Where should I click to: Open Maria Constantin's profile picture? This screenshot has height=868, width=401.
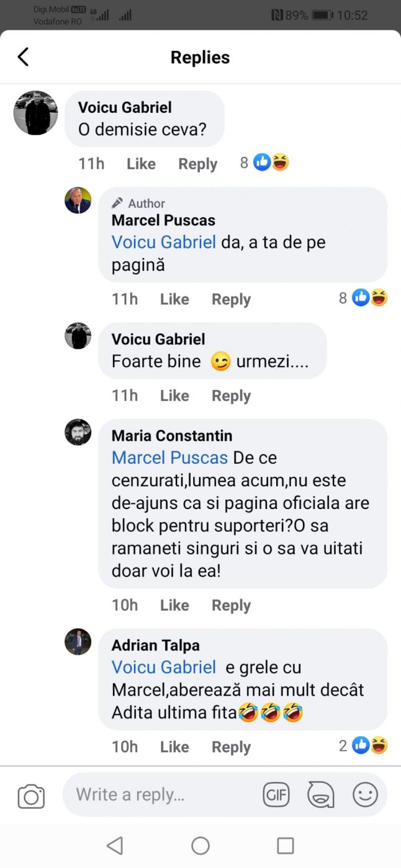(x=78, y=432)
